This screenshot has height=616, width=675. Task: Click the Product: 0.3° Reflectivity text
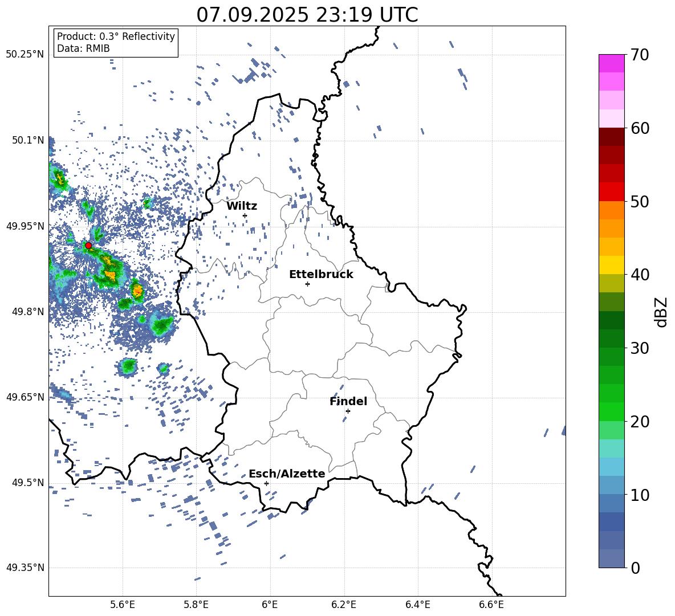116,36
